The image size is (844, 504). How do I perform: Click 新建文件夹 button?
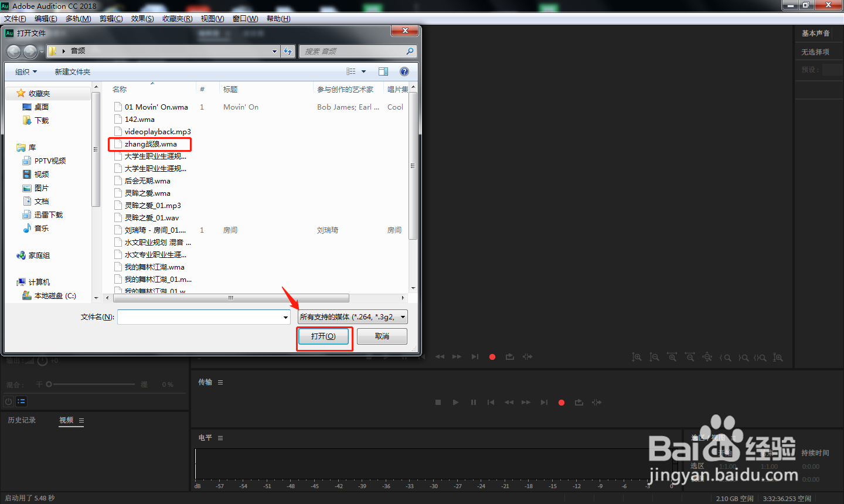[73, 71]
